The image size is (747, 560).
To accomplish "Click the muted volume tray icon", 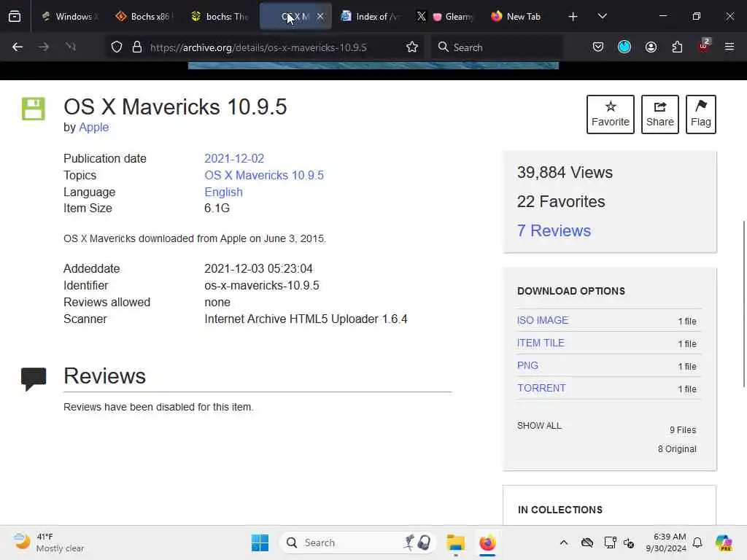I will pyautogui.click(x=629, y=542).
